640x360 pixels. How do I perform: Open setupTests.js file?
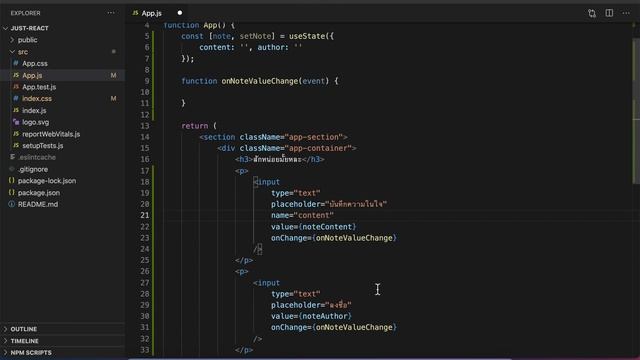43,145
